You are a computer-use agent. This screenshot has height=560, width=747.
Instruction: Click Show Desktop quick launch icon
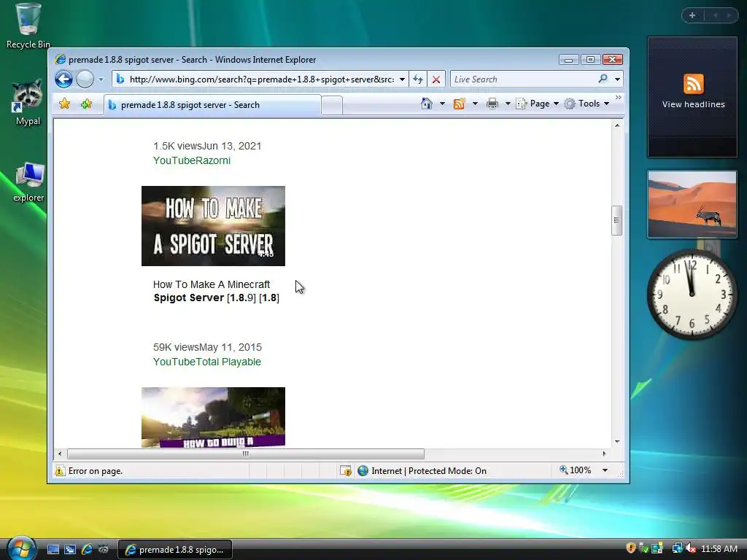(53, 550)
